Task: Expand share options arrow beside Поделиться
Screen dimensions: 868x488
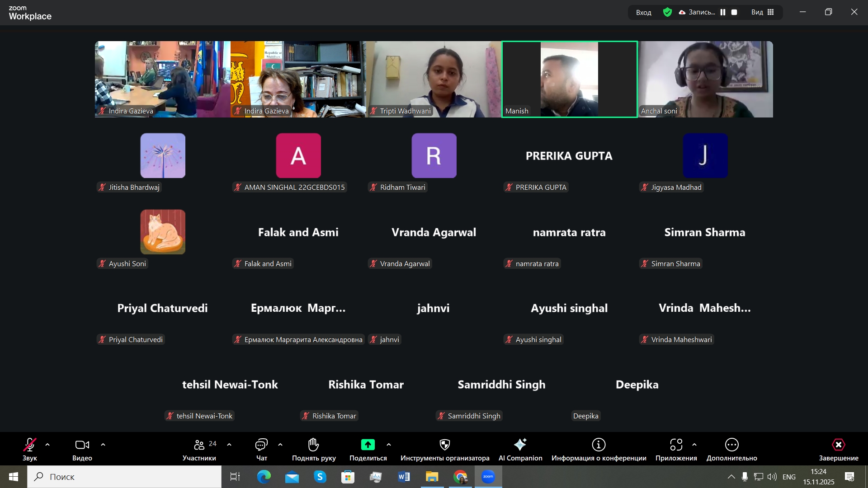Action: pos(389,445)
